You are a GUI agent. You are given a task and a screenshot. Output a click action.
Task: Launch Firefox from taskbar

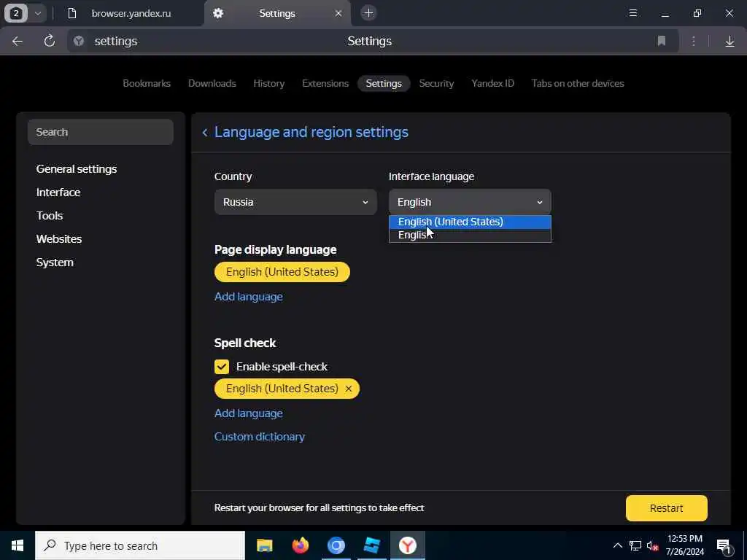(x=300, y=545)
